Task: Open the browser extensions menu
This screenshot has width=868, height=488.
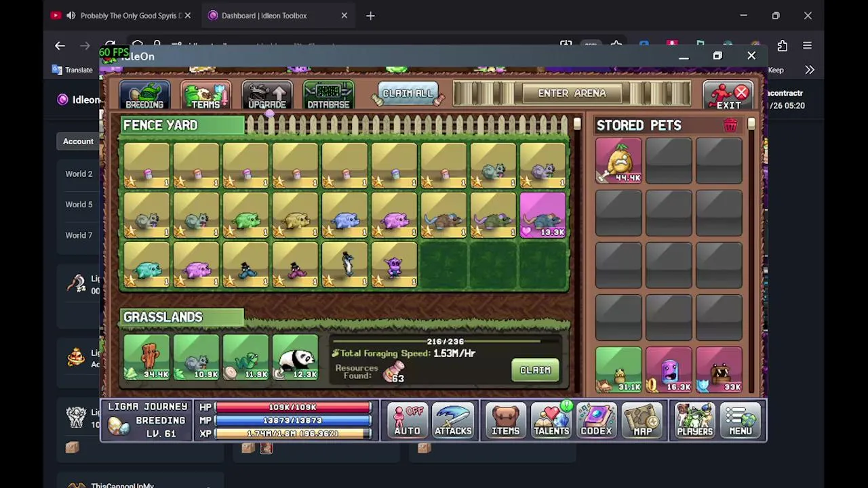Action: [x=782, y=45]
